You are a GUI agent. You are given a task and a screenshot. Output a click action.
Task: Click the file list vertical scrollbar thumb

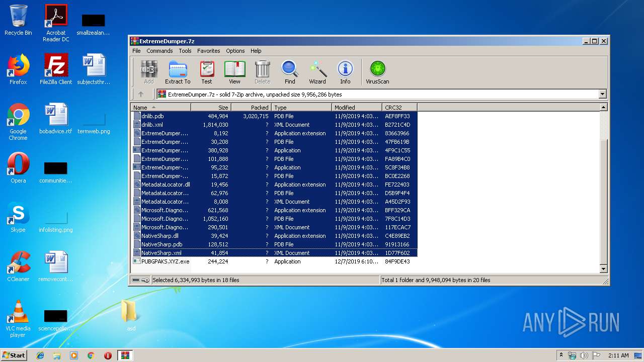click(604, 201)
